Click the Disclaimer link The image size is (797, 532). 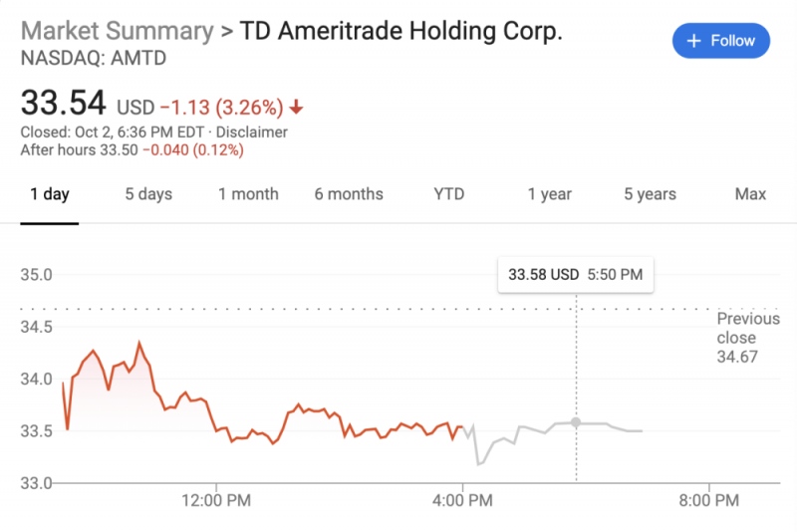[x=252, y=132]
